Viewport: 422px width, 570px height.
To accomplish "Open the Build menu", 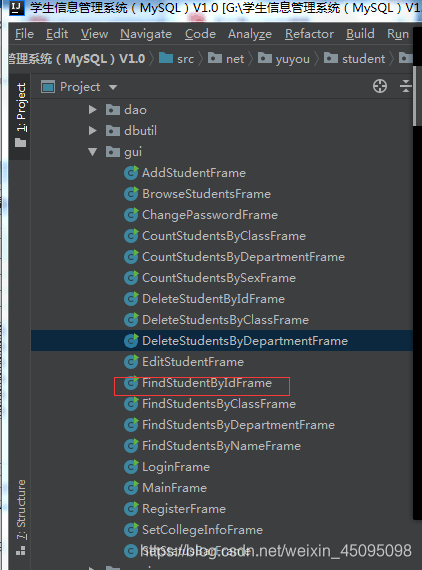I will click(360, 34).
